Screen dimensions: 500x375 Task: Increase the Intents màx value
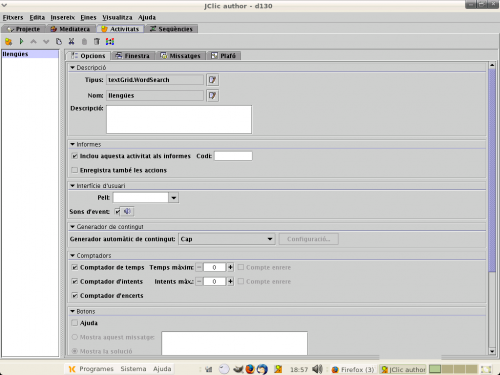[x=230, y=282]
